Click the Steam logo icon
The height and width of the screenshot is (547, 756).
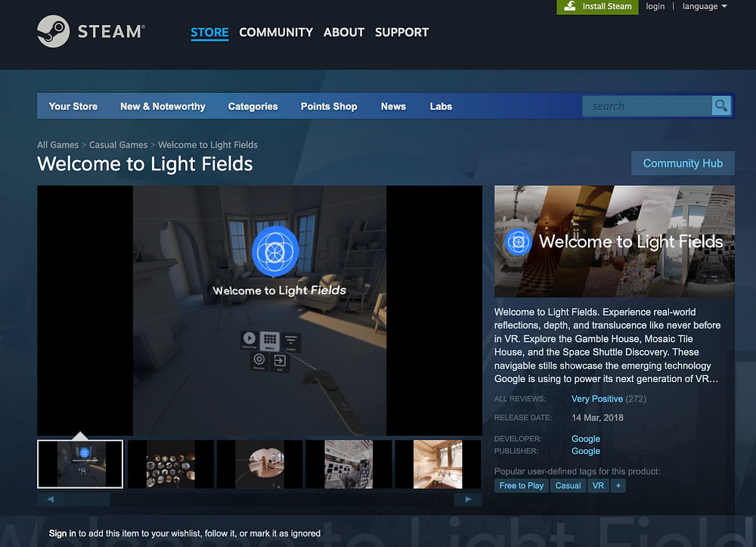tap(54, 31)
